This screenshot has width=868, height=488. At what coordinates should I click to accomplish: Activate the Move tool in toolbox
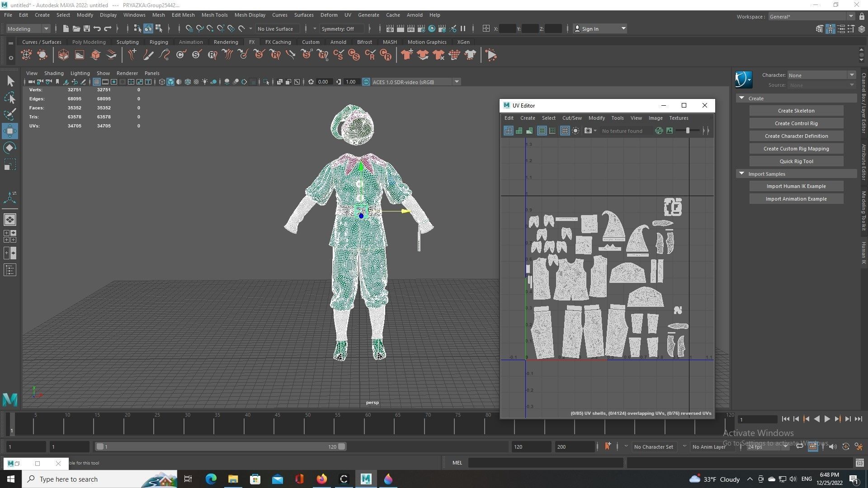[10, 131]
